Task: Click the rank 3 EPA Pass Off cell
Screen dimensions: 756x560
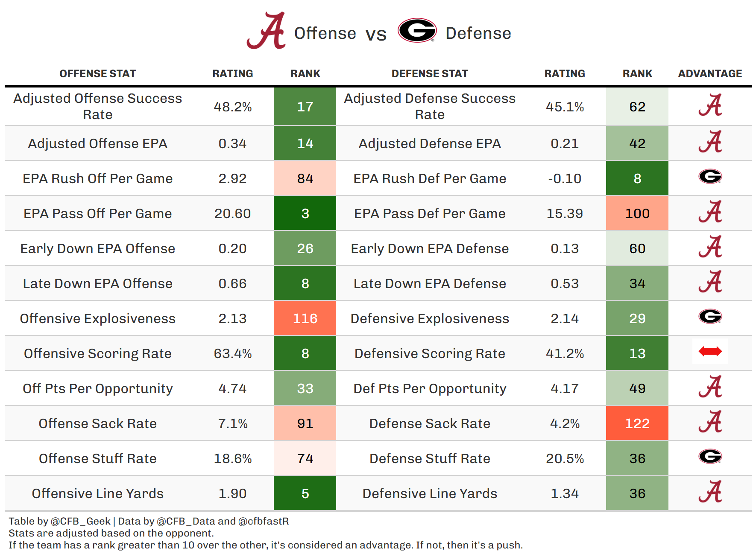Action: pyautogui.click(x=305, y=213)
